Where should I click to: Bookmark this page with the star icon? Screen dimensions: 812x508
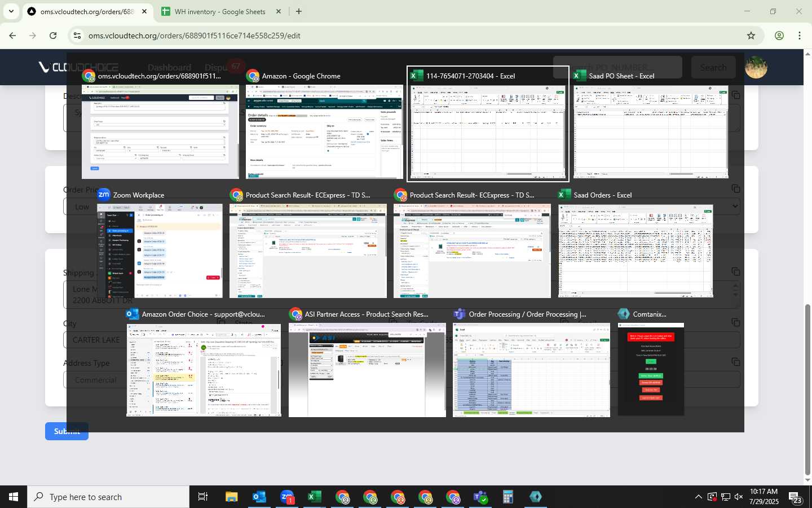coord(751,36)
